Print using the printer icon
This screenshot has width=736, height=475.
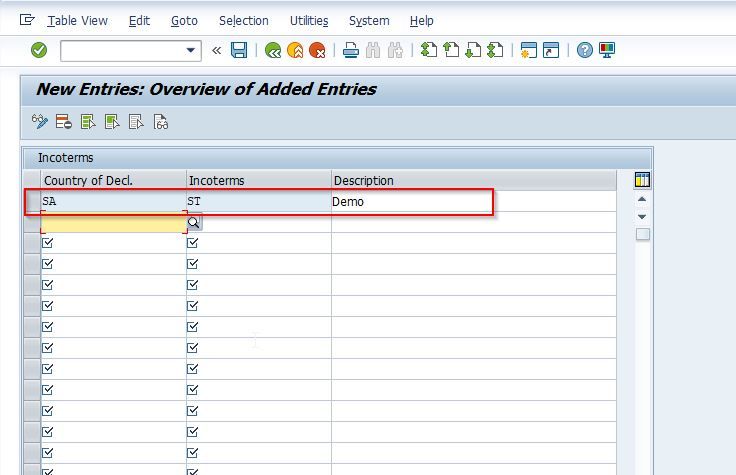pyautogui.click(x=351, y=50)
